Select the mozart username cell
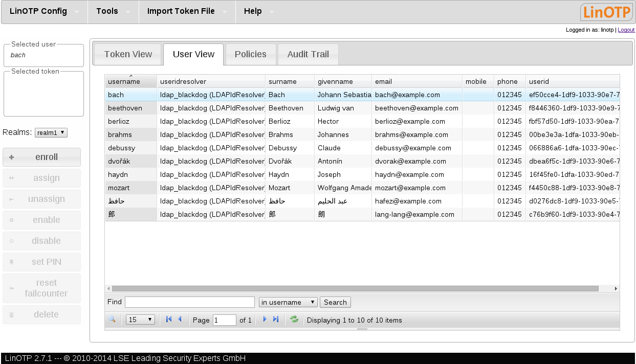This screenshot has height=364, width=636. (131, 188)
